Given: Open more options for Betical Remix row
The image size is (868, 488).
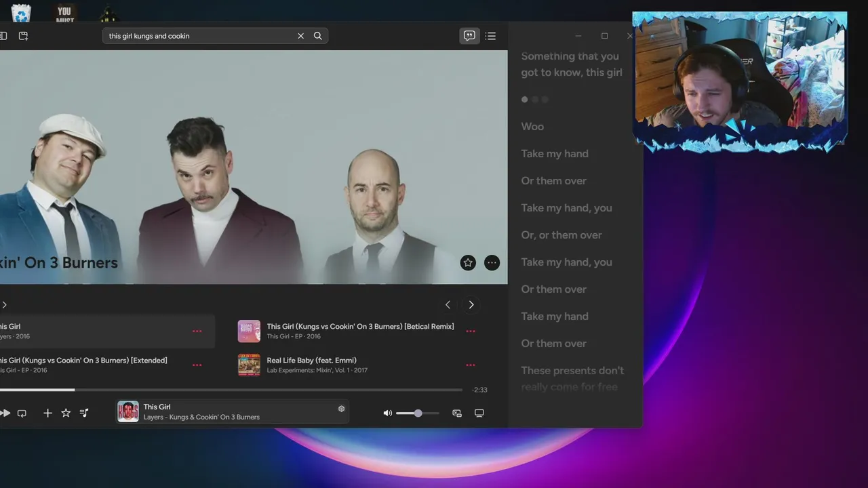Looking at the screenshot, I should pos(471,331).
